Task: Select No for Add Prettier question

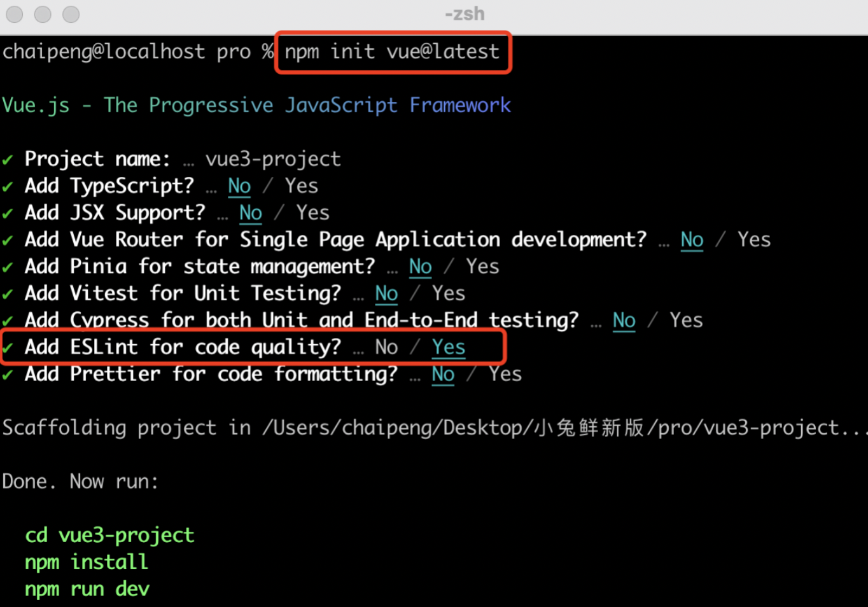Action: pyautogui.click(x=442, y=374)
